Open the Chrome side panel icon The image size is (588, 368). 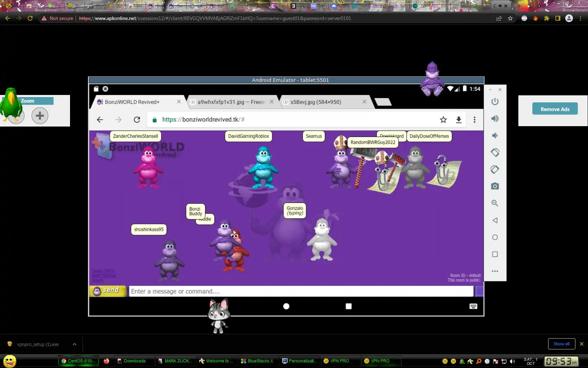(558, 18)
